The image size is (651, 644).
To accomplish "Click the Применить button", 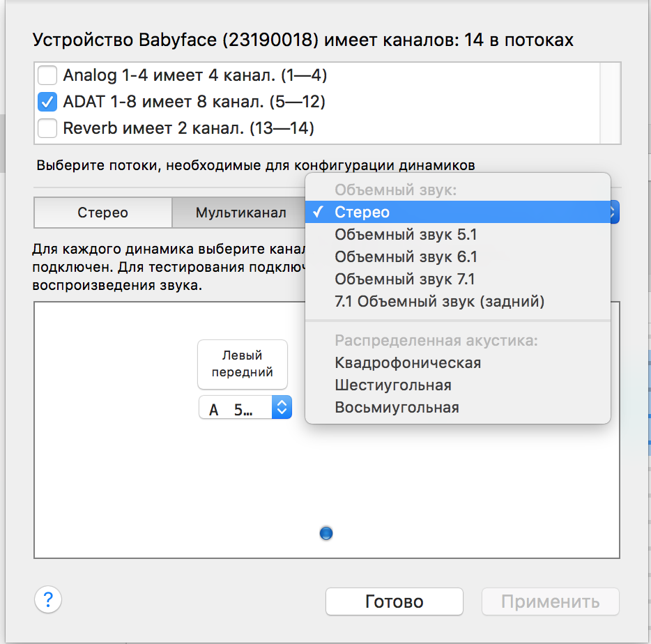I will click(x=551, y=601).
